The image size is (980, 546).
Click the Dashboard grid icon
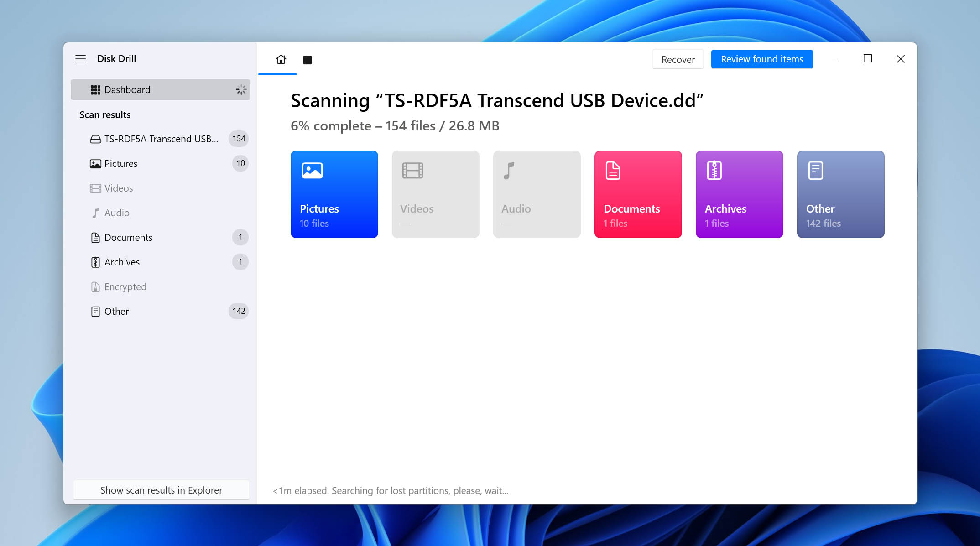(x=95, y=90)
